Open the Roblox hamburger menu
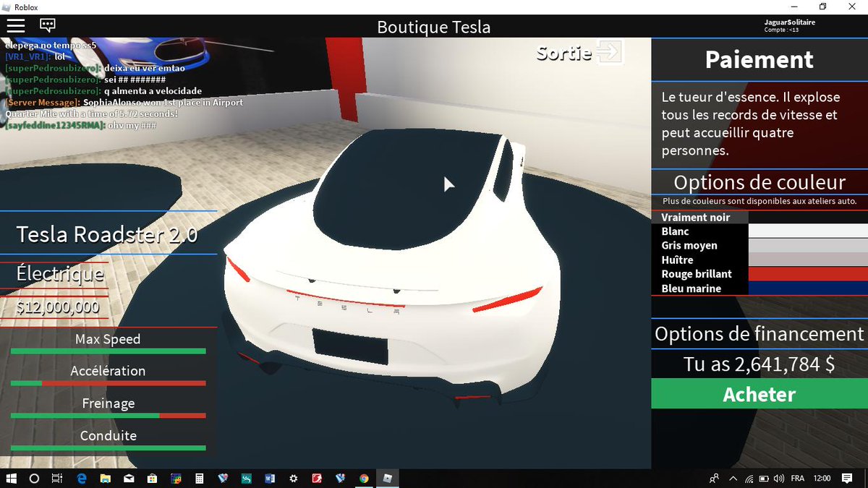This screenshot has width=868, height=488. [15, 25]
